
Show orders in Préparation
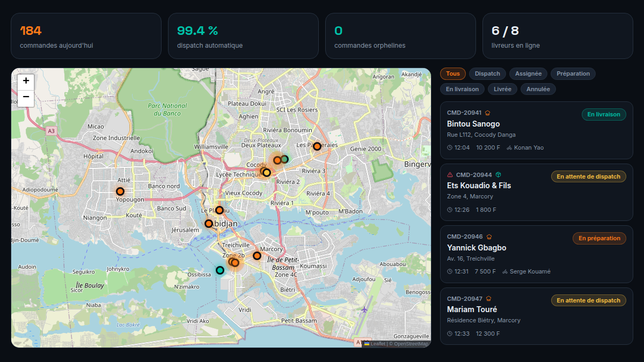[x=573, y=74]
